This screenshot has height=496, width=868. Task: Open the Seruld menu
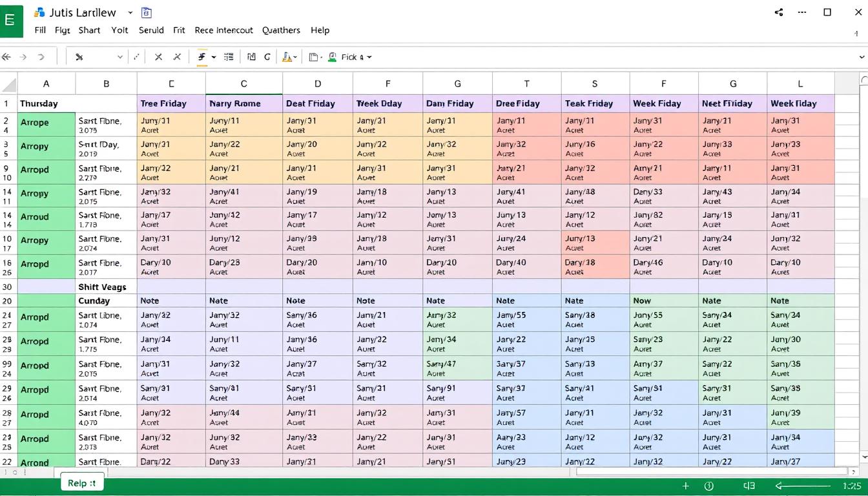[x=152, y=30]
